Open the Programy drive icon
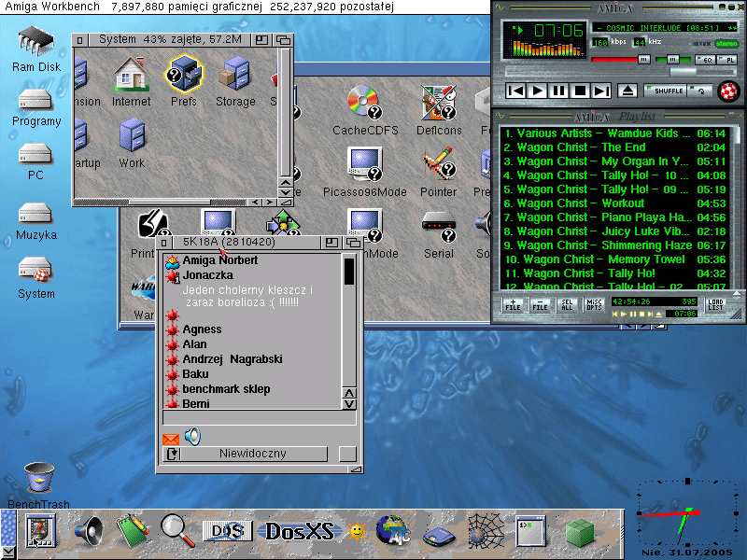 [x=35, y=100]
